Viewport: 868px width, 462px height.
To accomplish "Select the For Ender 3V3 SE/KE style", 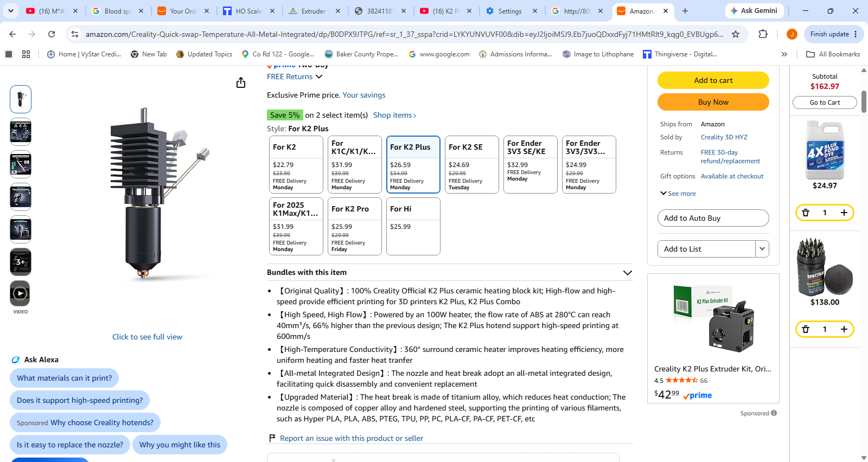I will (x=531, y=164).
